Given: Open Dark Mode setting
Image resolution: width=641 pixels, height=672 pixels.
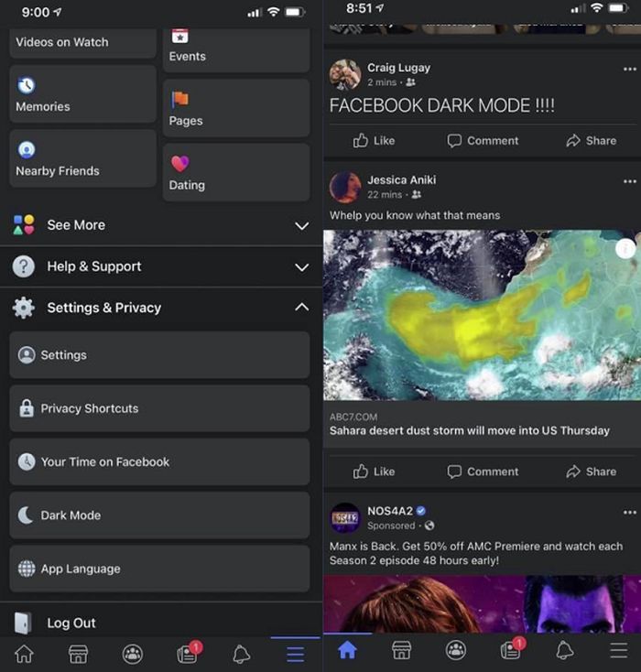Looking at the screenshot, I should click(159, 515).
